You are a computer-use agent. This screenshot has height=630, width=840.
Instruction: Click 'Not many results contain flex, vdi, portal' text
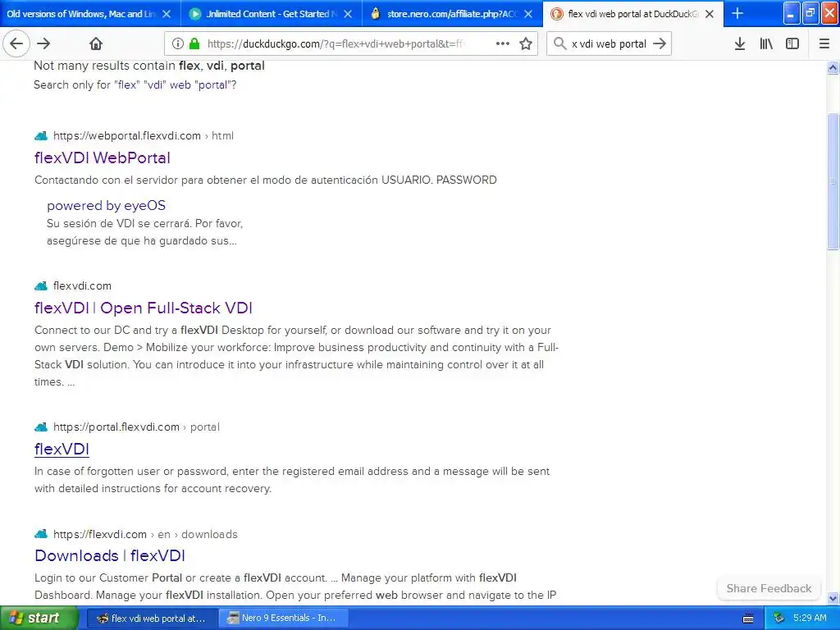tap(149, 66)
